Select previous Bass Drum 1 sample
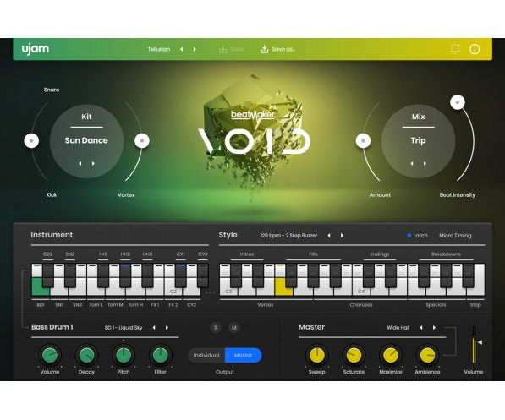 [154, 328]
